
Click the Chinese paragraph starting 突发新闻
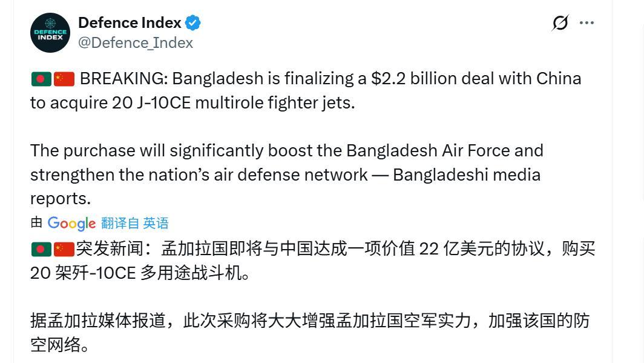coord(312,261)
